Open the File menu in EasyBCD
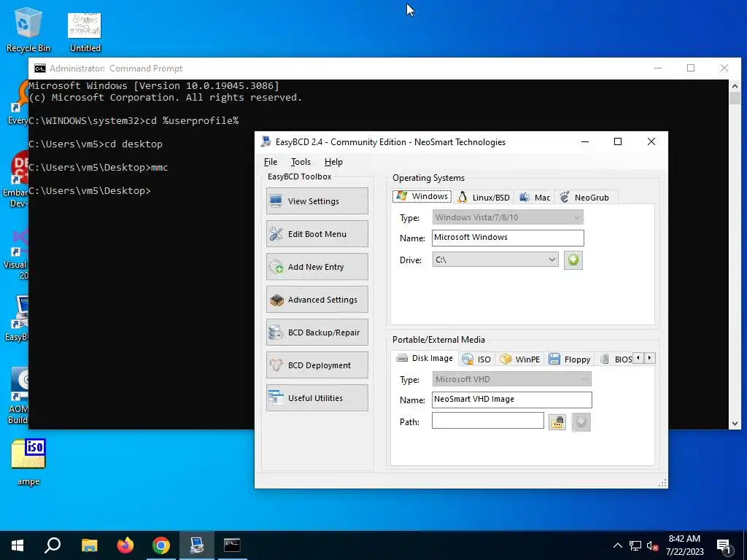This screenshot has height=560, width=747. [271, 162]
